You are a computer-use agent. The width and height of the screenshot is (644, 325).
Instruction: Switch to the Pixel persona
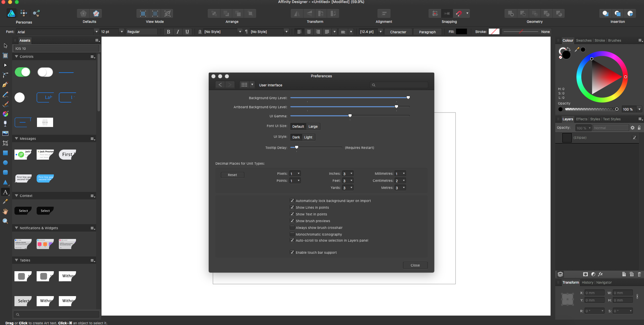(x=24, y=13)
